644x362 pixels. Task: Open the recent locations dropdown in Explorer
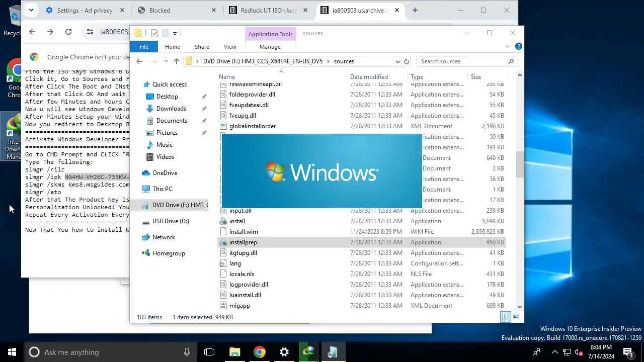click(x=166, y=61)
